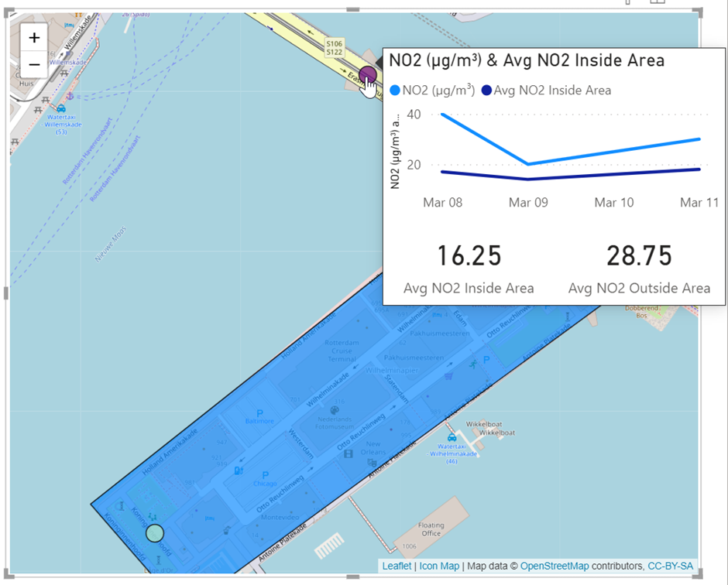728x585 pixels.
Task: Click the Baltimore parking icon
Action: click(259, 413)
